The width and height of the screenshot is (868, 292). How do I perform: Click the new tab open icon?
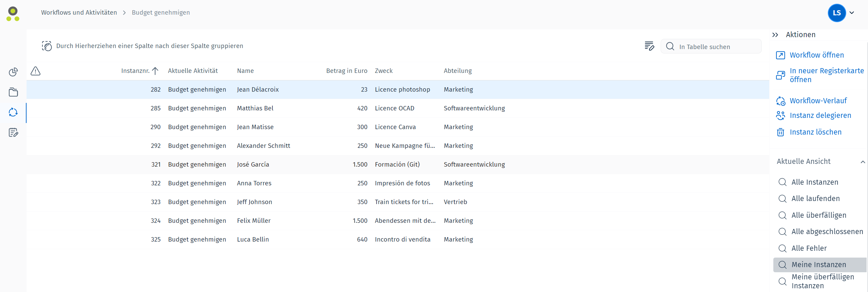click(780, 75)
